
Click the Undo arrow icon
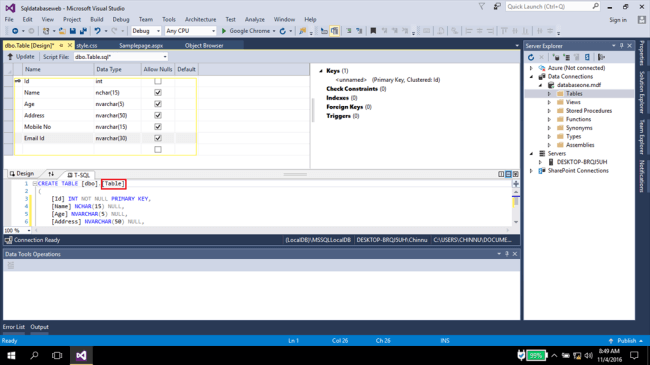click(97, 31)
